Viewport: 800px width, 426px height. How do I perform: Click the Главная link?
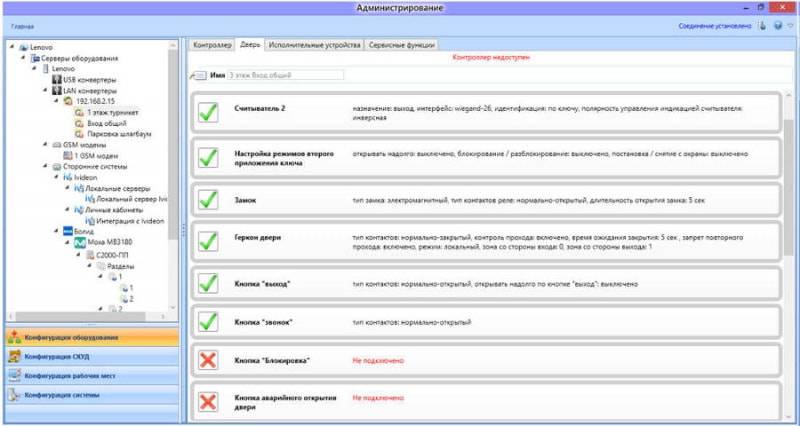pos(22,26)
